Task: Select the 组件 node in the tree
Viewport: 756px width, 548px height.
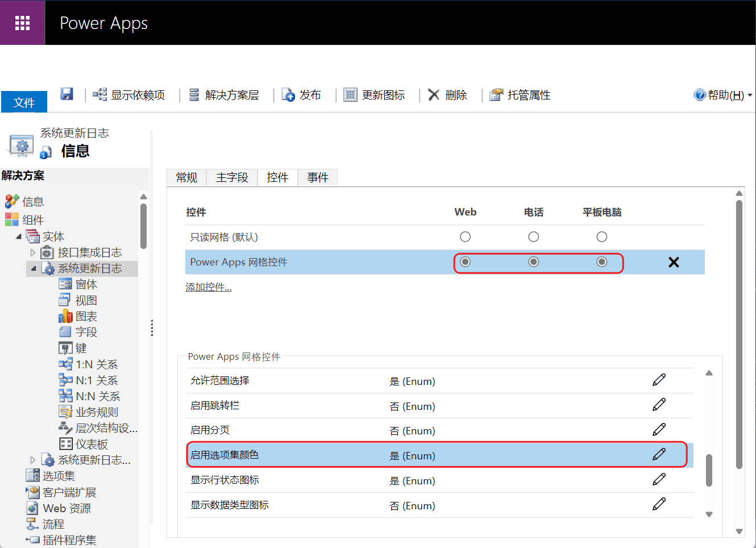Action: coord(33,220)
